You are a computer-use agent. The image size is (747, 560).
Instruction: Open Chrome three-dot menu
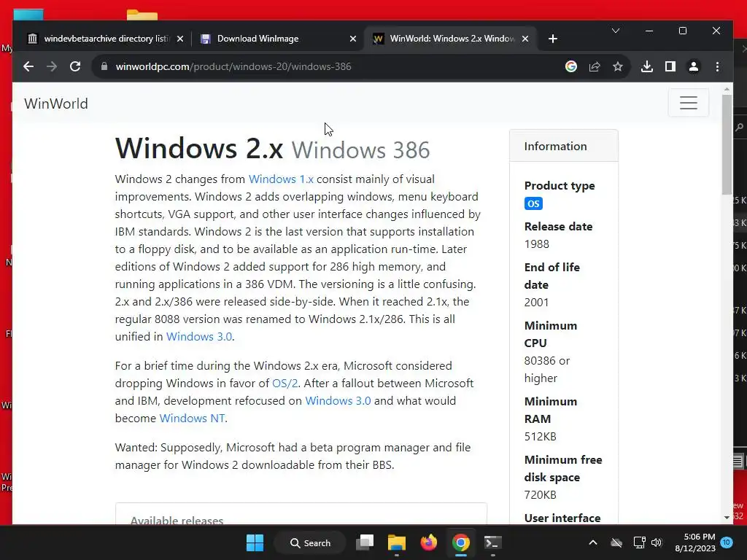[718, 66]
